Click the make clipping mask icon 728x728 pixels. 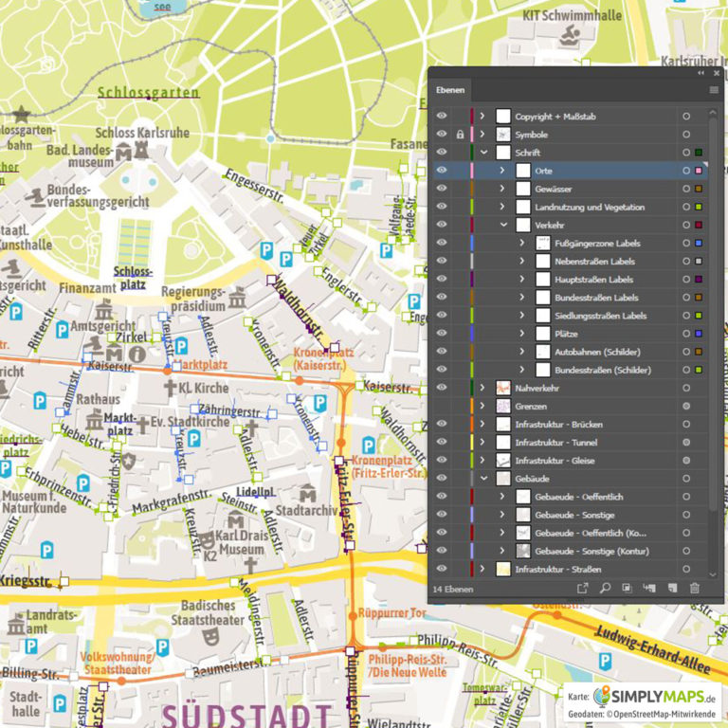click(x=627, y=589)
